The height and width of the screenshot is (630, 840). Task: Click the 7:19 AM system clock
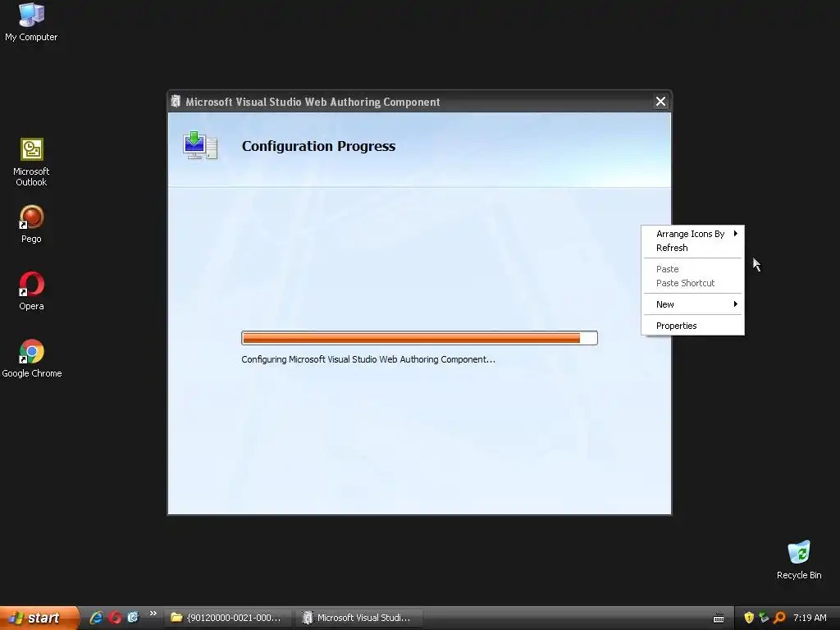coord(810,618)
